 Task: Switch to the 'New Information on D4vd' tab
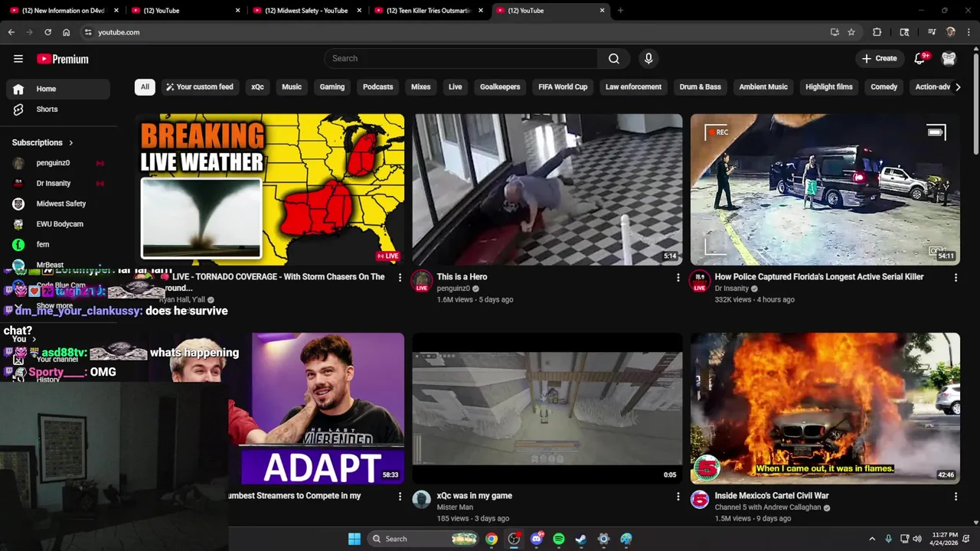tap(64, 11)
